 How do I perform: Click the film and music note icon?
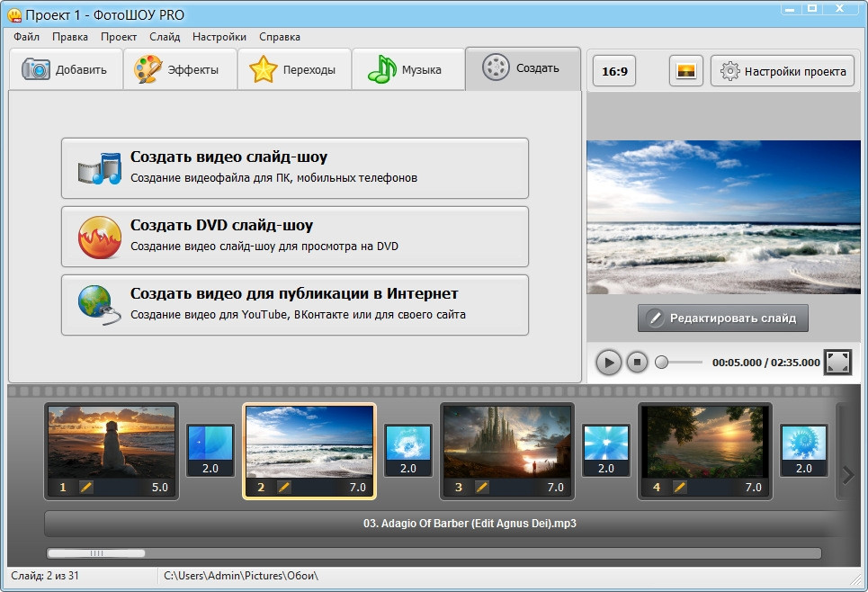[x=100, y=168]
